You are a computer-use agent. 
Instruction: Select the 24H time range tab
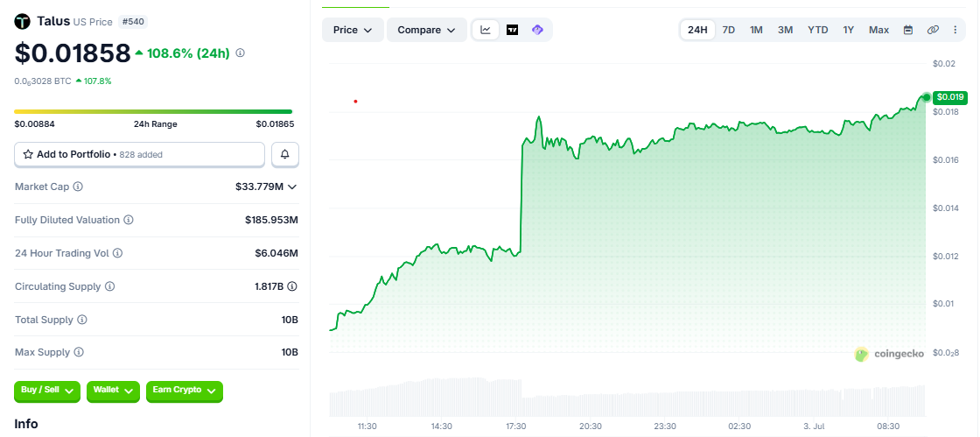coord(697,30)
